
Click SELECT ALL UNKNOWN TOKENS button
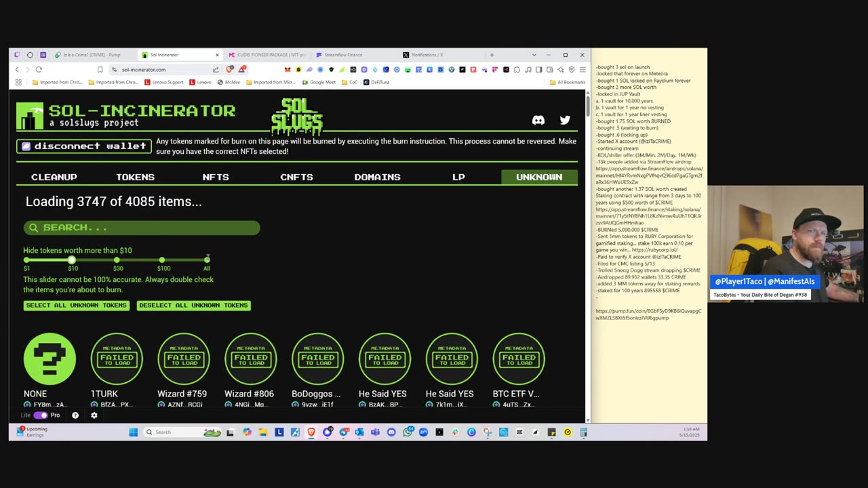click(76, 305)
